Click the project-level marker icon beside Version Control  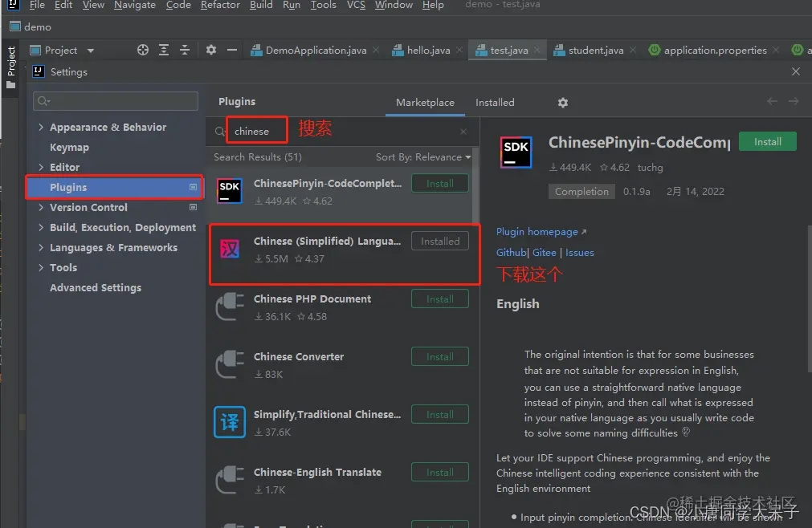click(193, 207)
